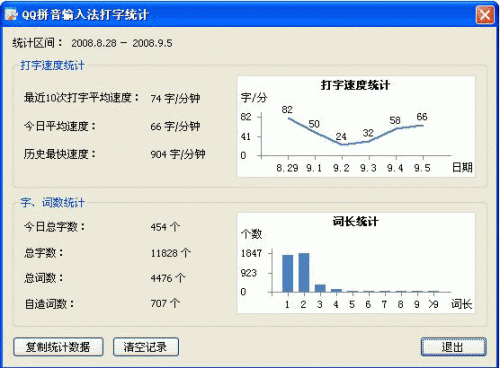The image size is (500, 368).
Task: Click the 字/分 axis unit label
Action: [x=254, y=98]
